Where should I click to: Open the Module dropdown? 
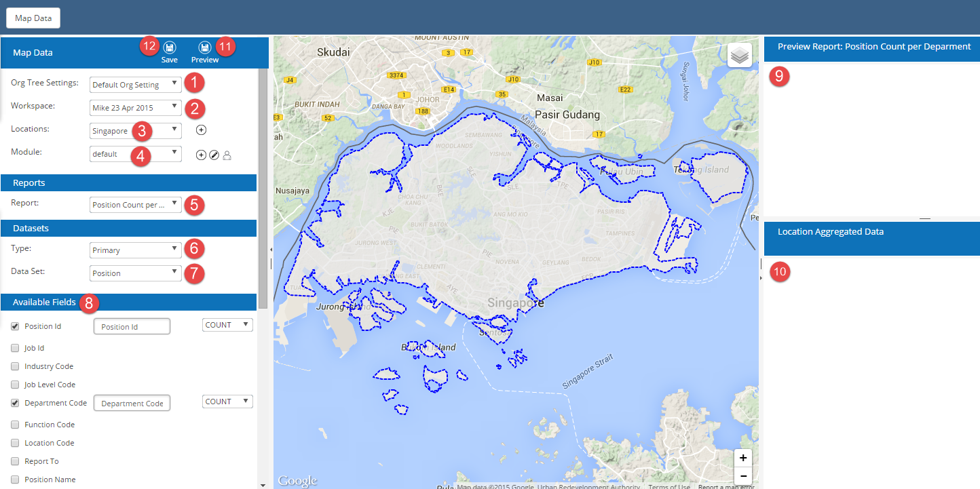click(x=136, y=153)
